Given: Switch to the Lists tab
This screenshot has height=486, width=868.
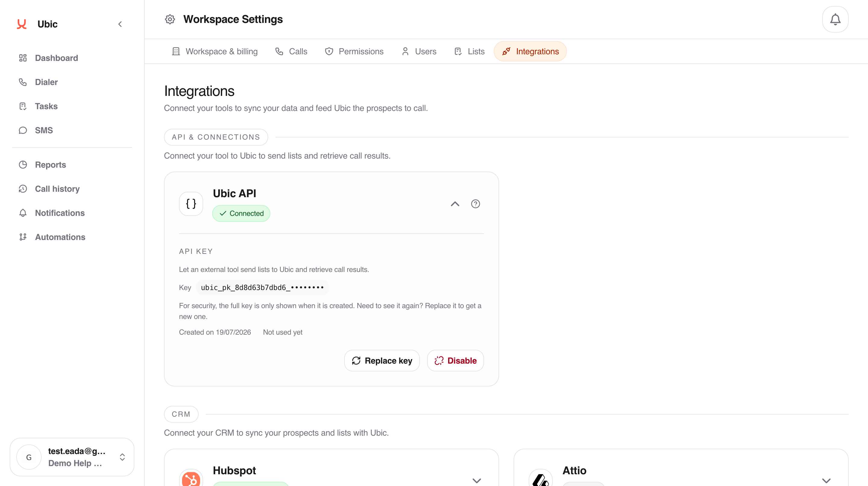Looking at the screenshot, I should [469, 51].
